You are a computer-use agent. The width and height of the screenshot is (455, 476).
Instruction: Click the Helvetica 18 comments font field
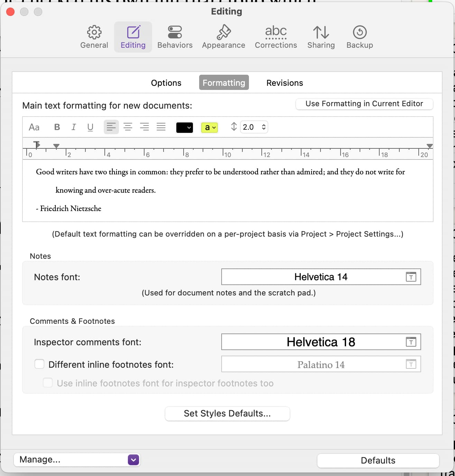[321, 342]
